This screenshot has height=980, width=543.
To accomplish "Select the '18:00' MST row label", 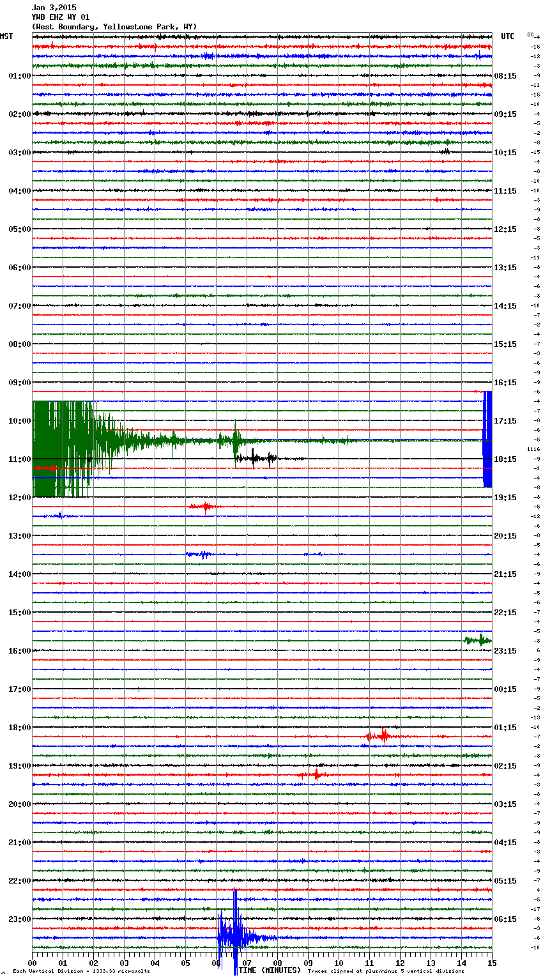I will click(x=20, y=728).
